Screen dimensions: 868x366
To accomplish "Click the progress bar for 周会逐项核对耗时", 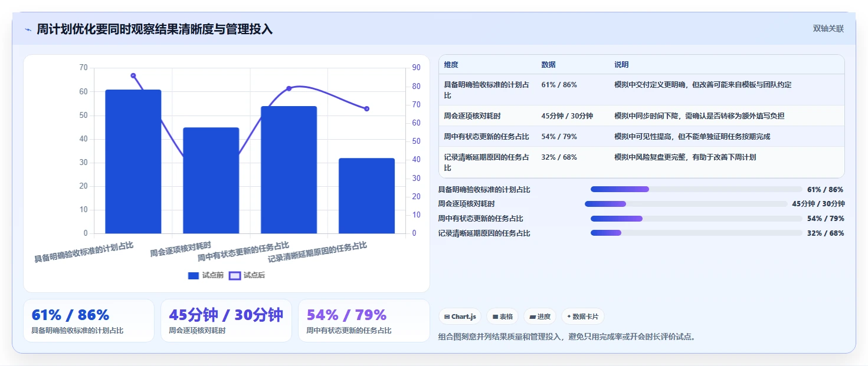I will point(686,204).
